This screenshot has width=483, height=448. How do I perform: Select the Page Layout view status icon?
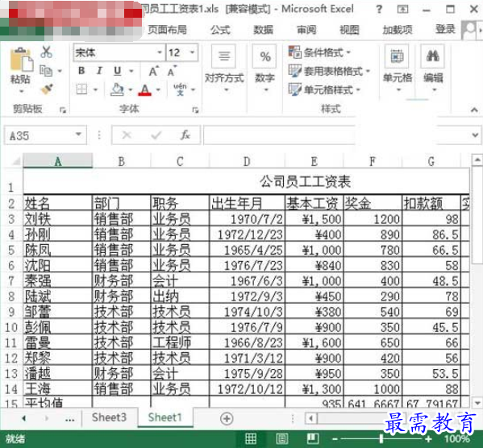281,438
